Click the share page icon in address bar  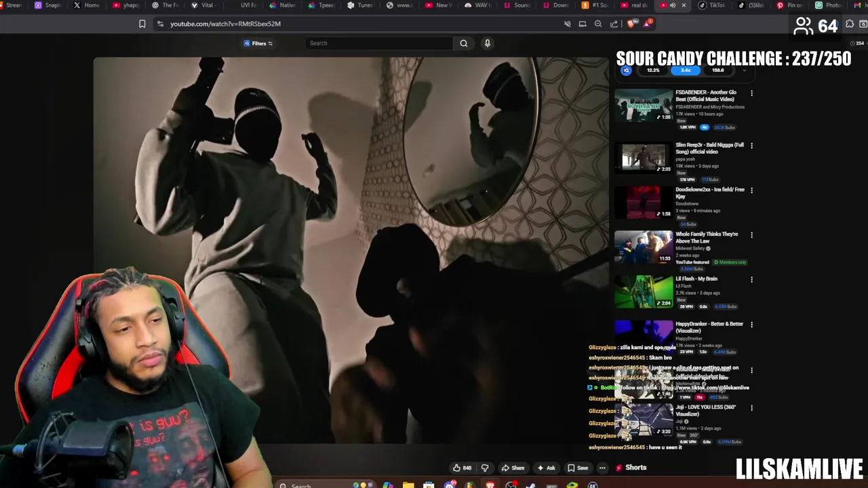pyautogui.click(x=614, y=24)
